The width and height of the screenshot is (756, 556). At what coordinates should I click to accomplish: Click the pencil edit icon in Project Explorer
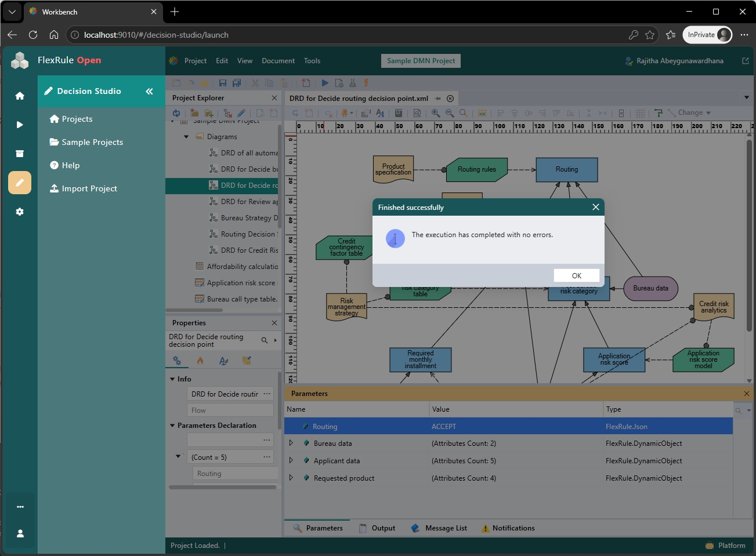click(241, 113)
